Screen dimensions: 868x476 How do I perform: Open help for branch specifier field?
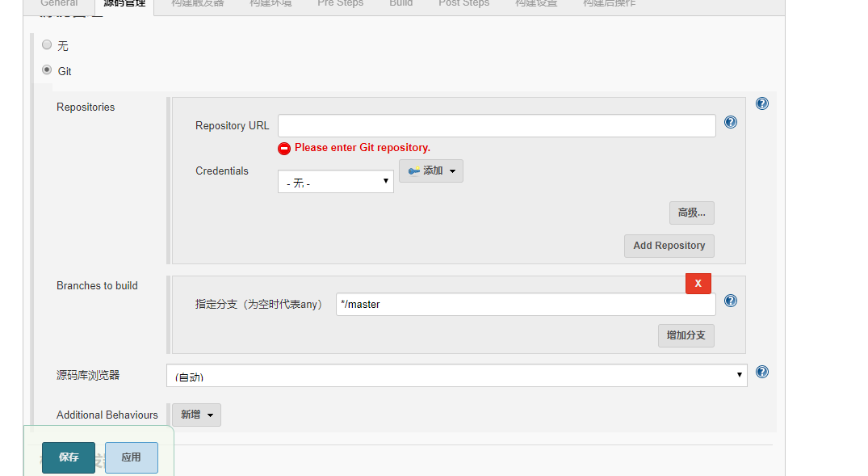[730, 301]
